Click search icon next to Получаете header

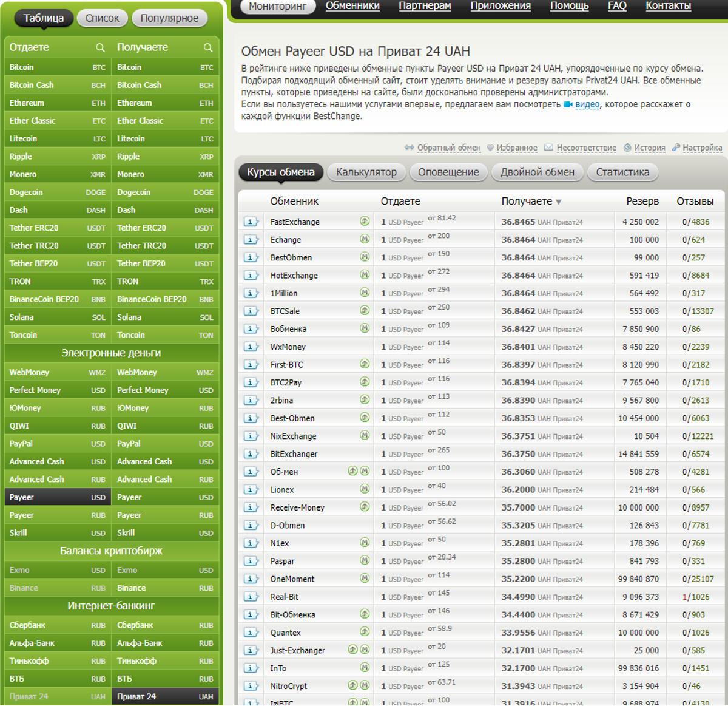(208, 47)
